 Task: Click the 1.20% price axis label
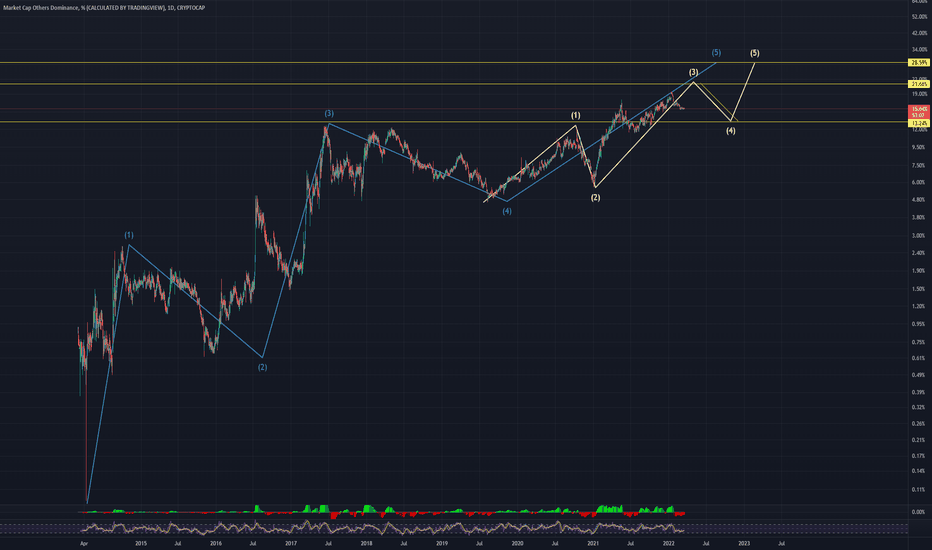[x=919, y=306]
